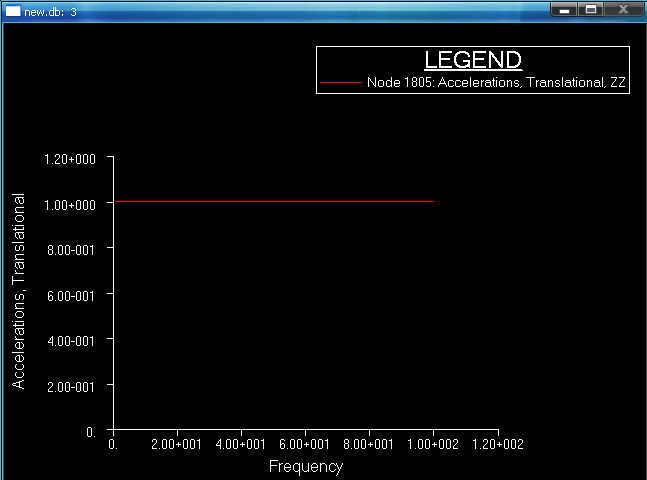This screenshot has width=647, height=480.
Task: Click the 8.00+001 X-axis label
Action: point(368,445)
